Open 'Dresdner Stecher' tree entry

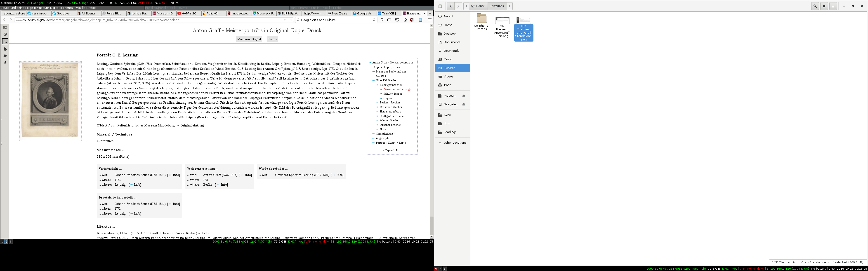(x=391, y=107)
